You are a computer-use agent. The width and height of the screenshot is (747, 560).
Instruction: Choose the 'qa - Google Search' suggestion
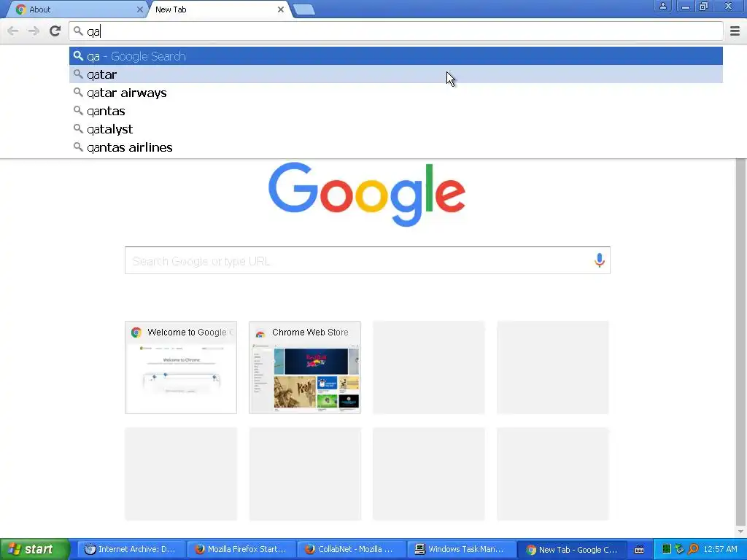coord(396,56)
